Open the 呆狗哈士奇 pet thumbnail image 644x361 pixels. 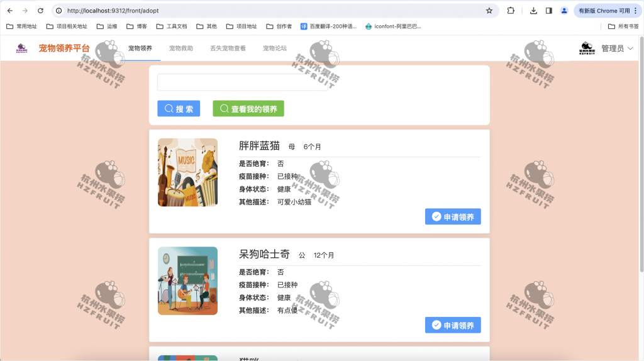[187, 281]
